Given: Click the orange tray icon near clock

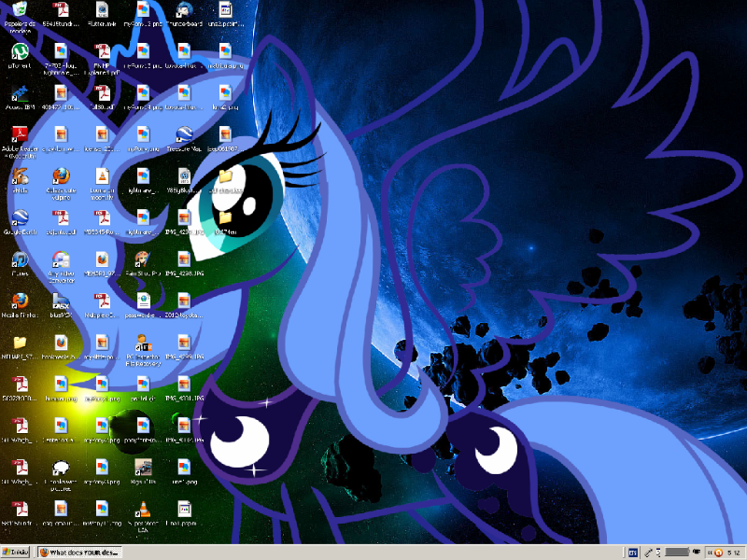Looking at the screenshot, I should tap(719, 553).
